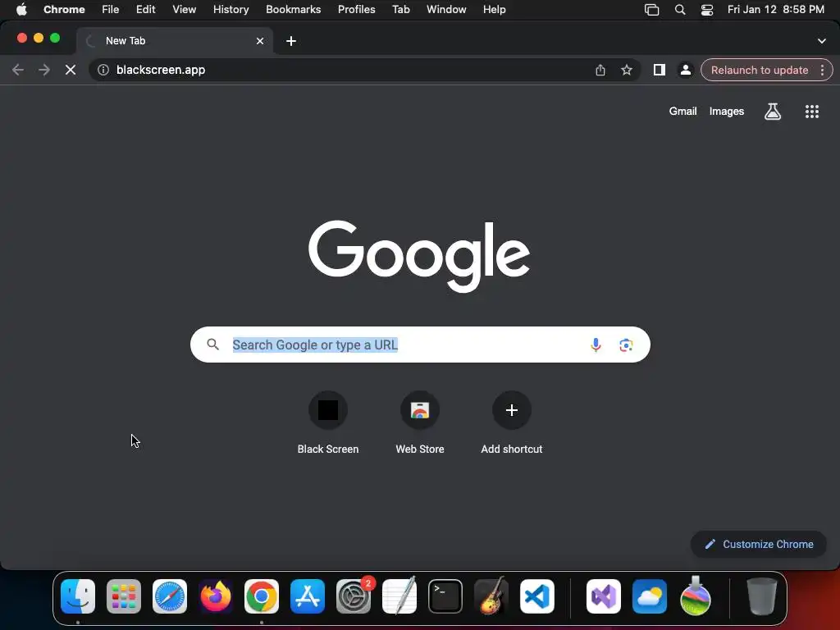Open Finder from the Dock

coord(78,596)
